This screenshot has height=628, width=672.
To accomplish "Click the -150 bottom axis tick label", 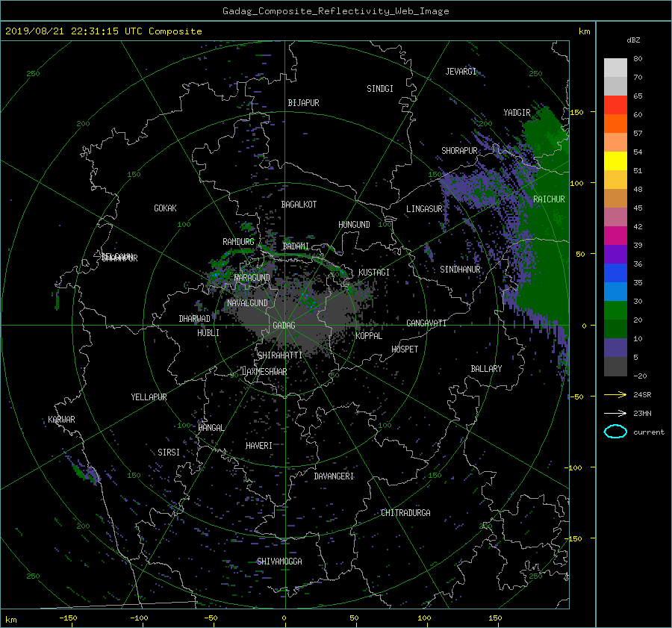I will [68, 618].
